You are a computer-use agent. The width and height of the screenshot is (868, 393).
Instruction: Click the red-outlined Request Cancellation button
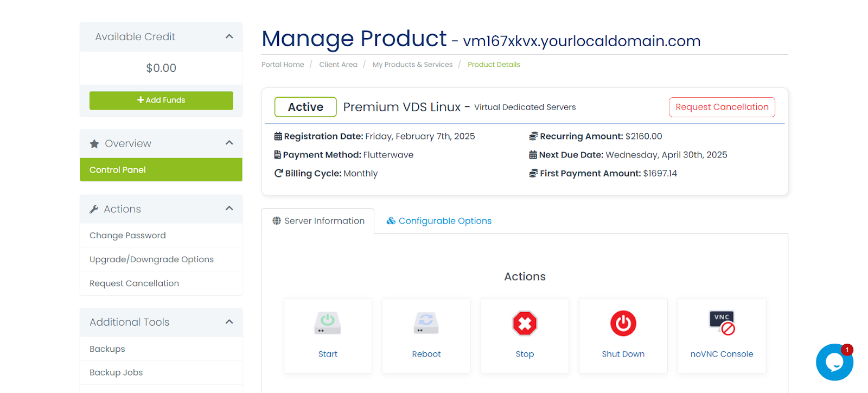click(722, 107)
